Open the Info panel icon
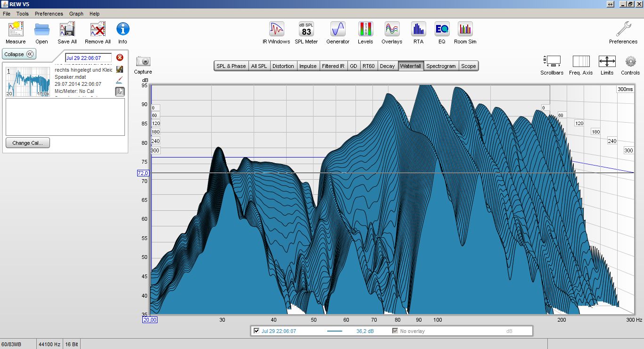The image size is (644, 349). (x=123, y=29)
